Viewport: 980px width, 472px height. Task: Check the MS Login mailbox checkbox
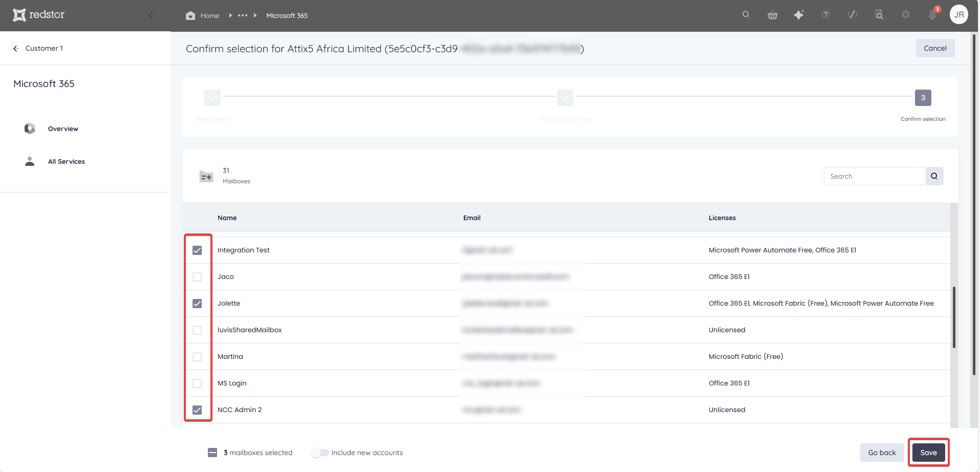pos(197,383)
